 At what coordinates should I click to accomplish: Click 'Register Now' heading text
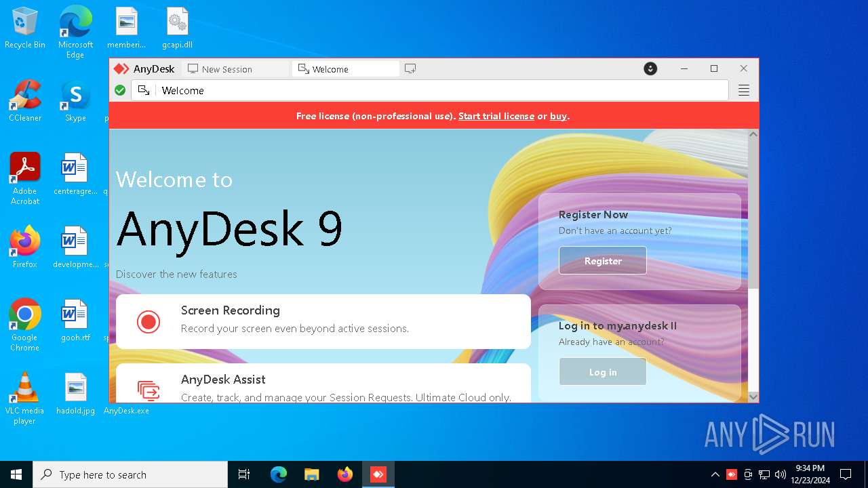(x=593, y=214)
